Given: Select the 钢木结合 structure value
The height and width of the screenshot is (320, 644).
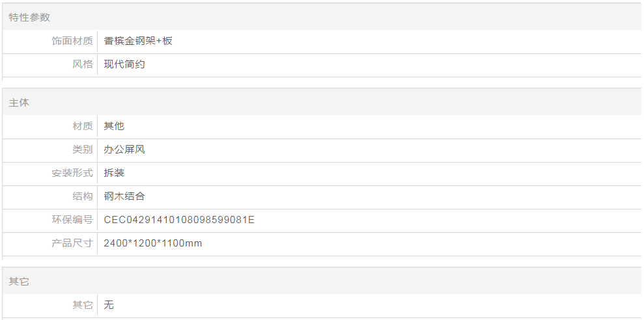Looking at the screenshot, I should [124, 196].
